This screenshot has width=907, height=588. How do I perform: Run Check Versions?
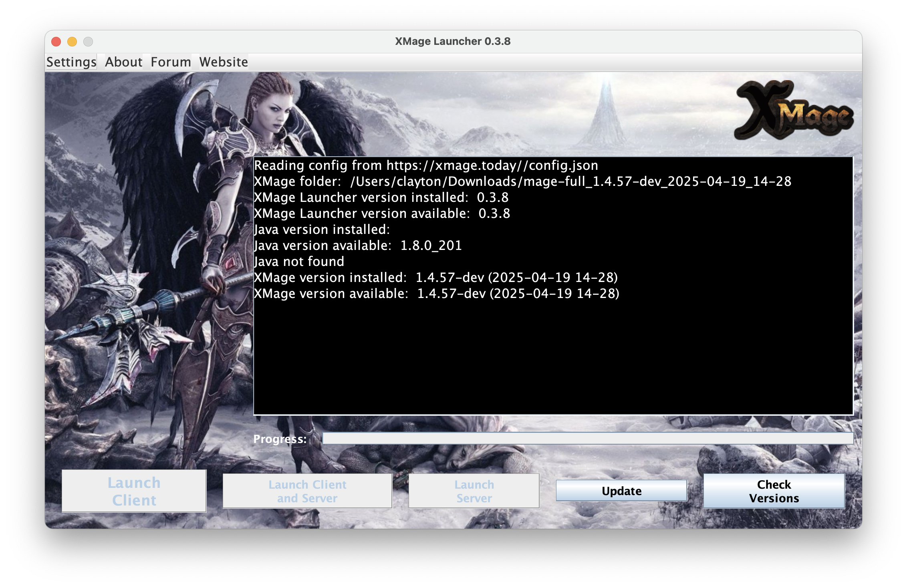point(774,491)
